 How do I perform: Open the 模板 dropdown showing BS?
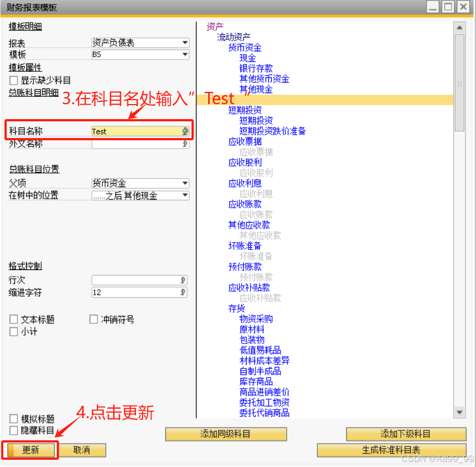(140, 55)
